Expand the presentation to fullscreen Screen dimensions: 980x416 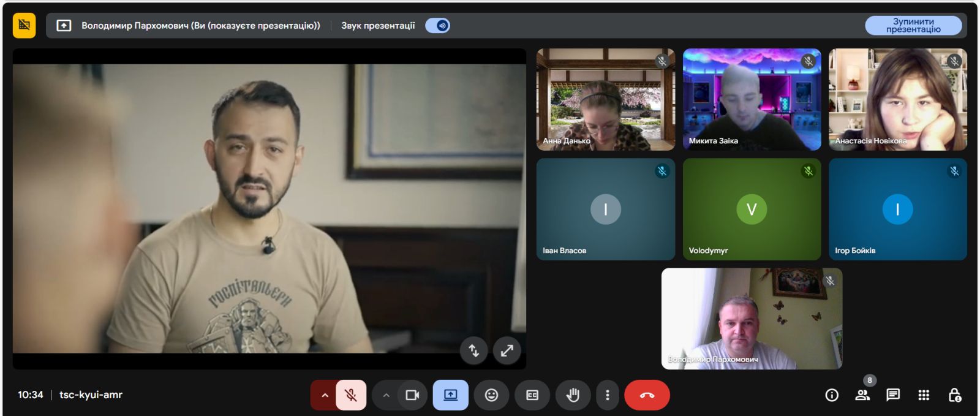[507, 350]
